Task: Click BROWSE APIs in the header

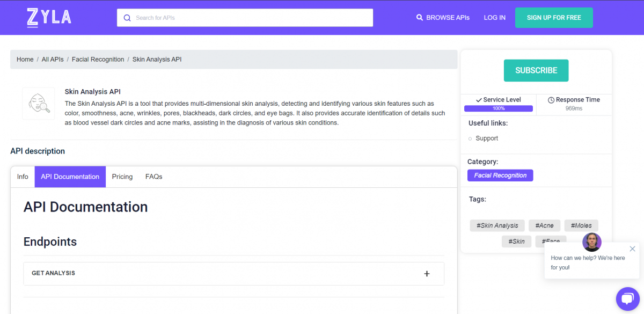Action: click(x=443, y=18)
